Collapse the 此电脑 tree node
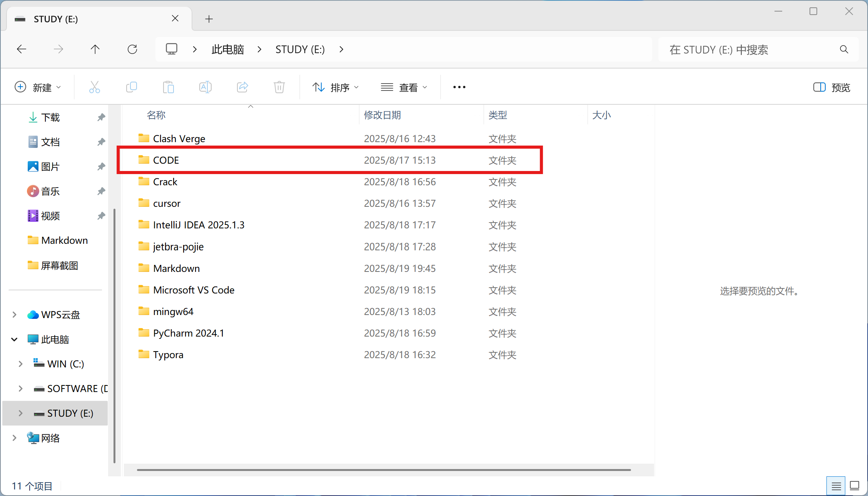Image resolution: width=868 pixels, height=496 pixels. click(x=14, y=339)
